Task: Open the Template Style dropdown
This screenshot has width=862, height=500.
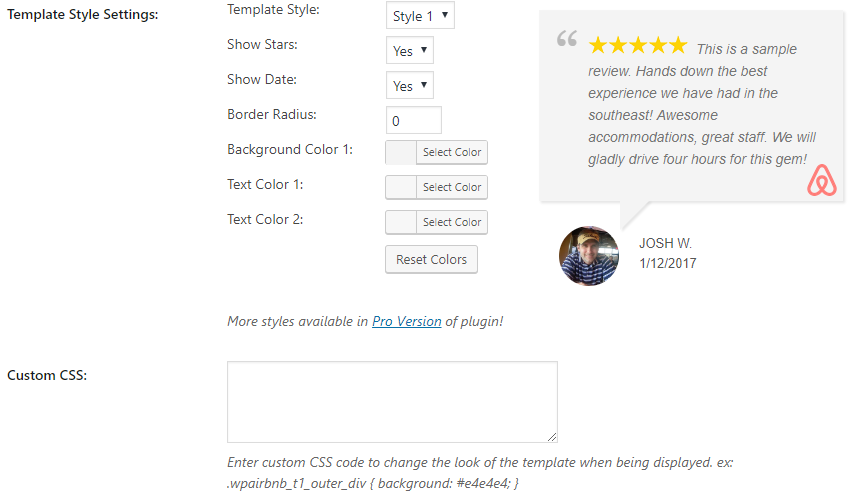Action: click(x=420, y=15)
